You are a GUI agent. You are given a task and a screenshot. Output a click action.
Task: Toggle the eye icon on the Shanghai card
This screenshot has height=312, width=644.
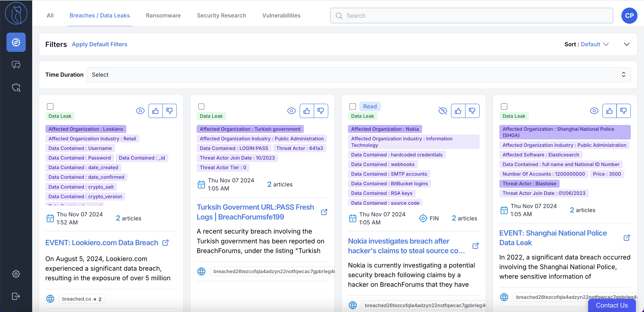point(594,111)
